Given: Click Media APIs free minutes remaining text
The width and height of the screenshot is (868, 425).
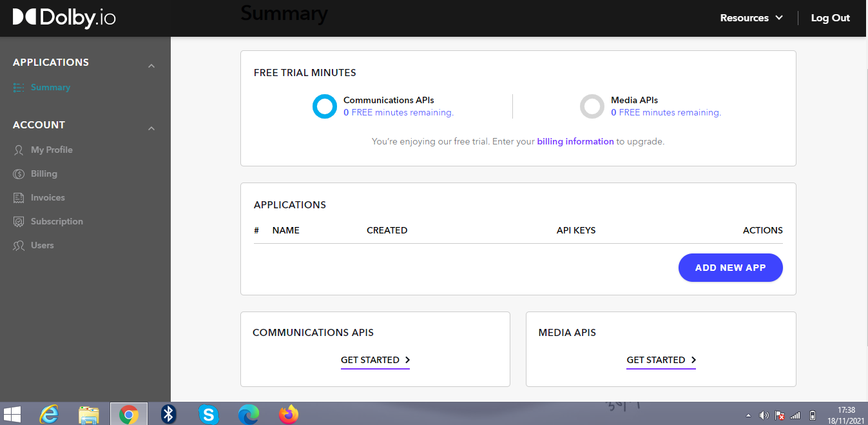Looking at the screenshot, I should pos(666,112).
